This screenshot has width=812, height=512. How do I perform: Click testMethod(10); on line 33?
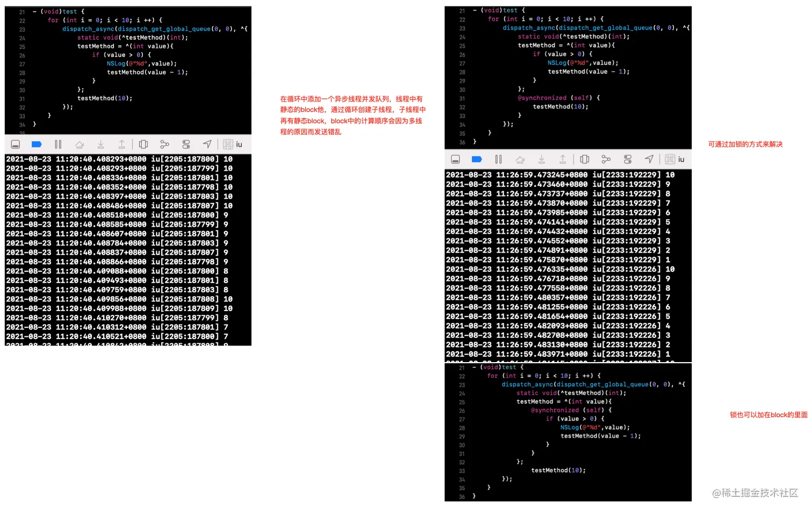(x=559, y=471)
